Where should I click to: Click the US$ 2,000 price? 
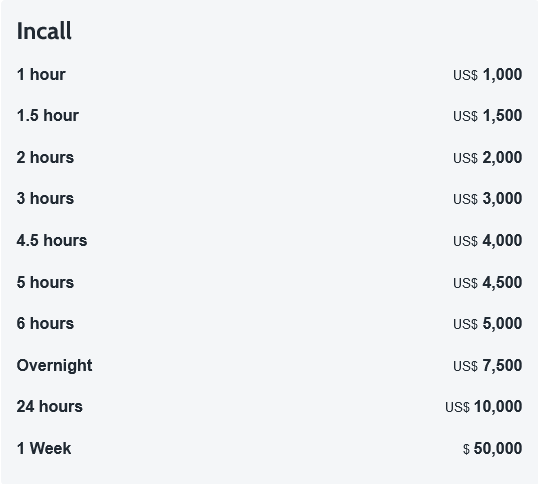[x=488, y=157]
